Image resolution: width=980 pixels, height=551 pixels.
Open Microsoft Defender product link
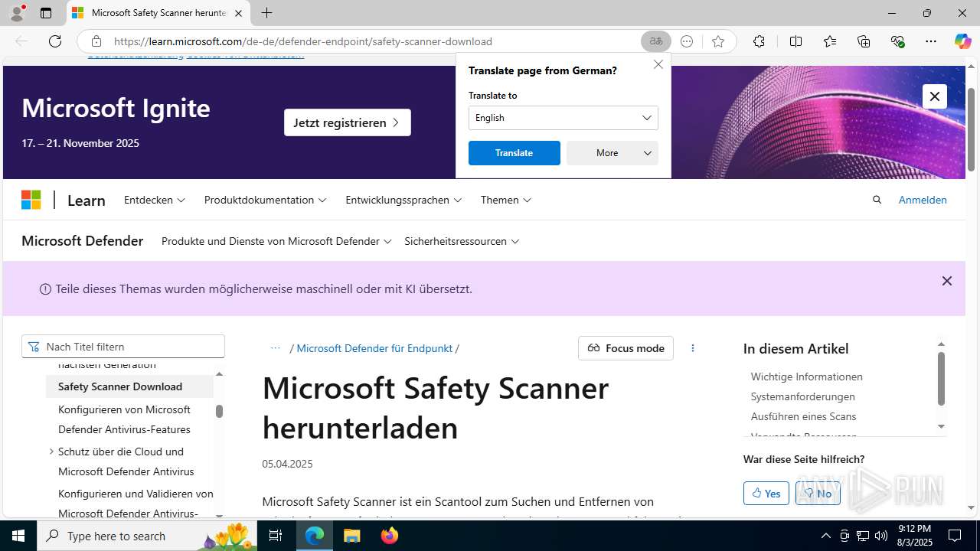[82, 241]
